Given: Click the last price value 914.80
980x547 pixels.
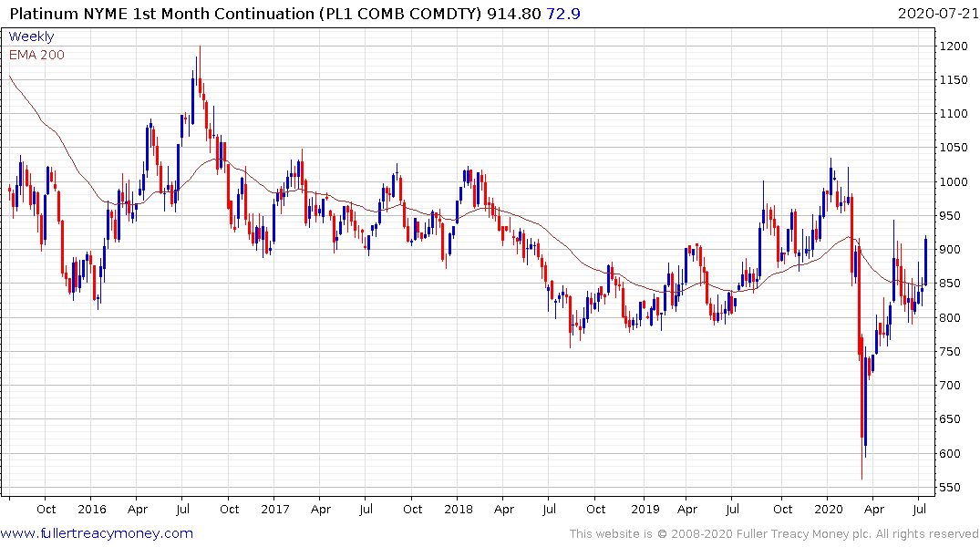Looking at the screenshot, I should click(x=514, y=14).
